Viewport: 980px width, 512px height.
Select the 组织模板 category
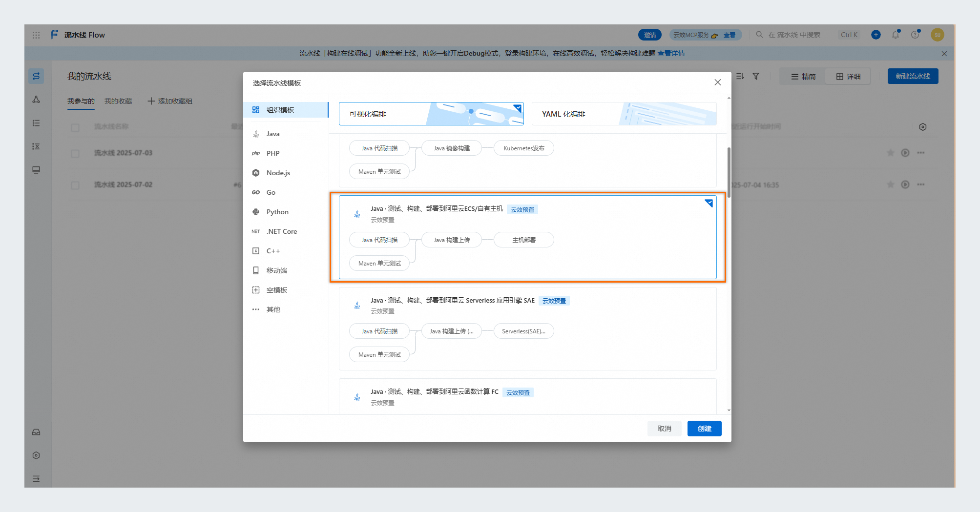click(x=286, y=110)
